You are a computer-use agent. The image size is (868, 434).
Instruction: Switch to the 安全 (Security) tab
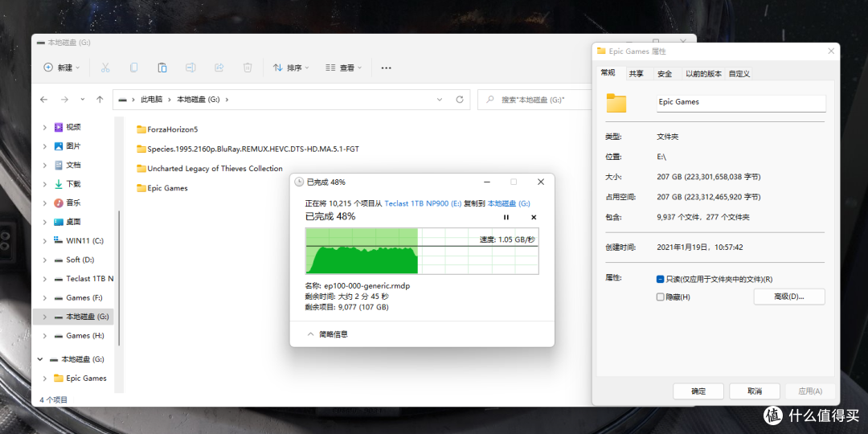(x=665, y=74)
